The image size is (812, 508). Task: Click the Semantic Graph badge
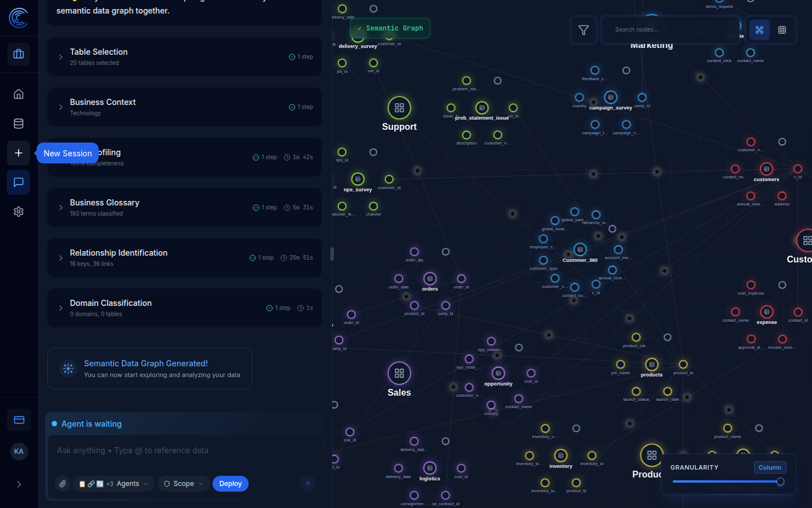pos(390,28)
